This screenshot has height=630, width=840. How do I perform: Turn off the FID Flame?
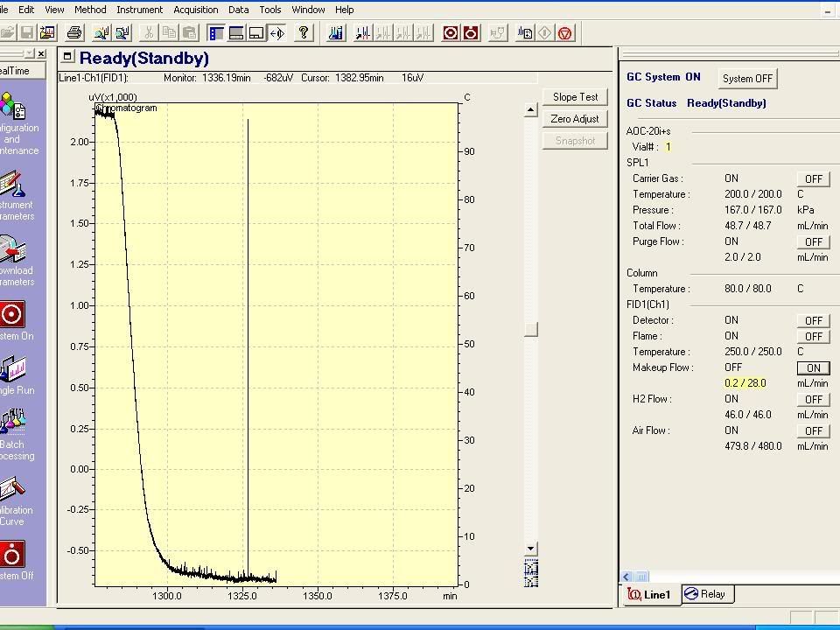(x=813, y=337)
